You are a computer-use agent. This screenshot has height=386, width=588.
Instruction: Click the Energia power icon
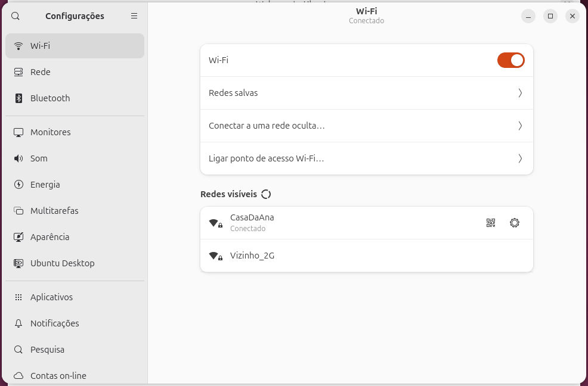18,185
